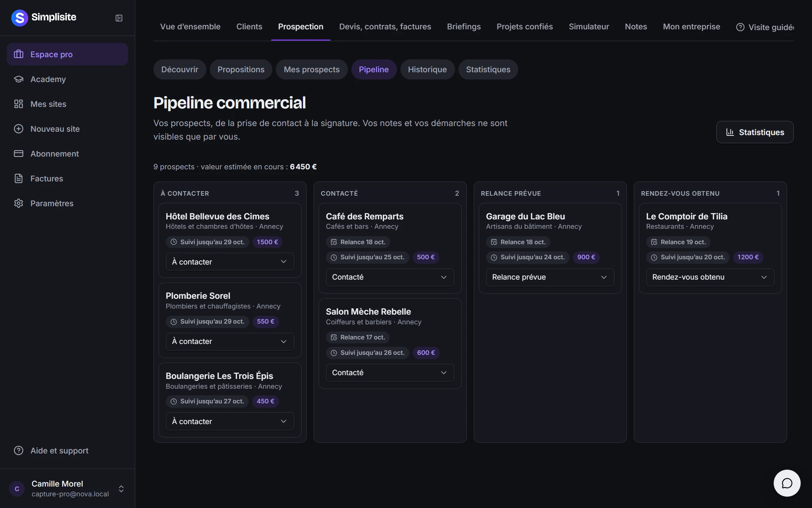The image size is (812, 508).
Task: Expand the account switcher chevrons
Action: pyautogui.click(x=121, y=489)
